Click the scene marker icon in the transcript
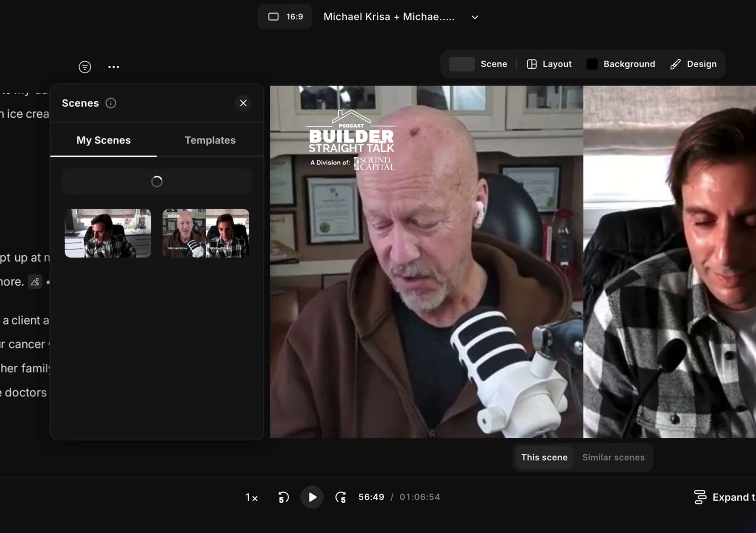 [x=35, y=282]
